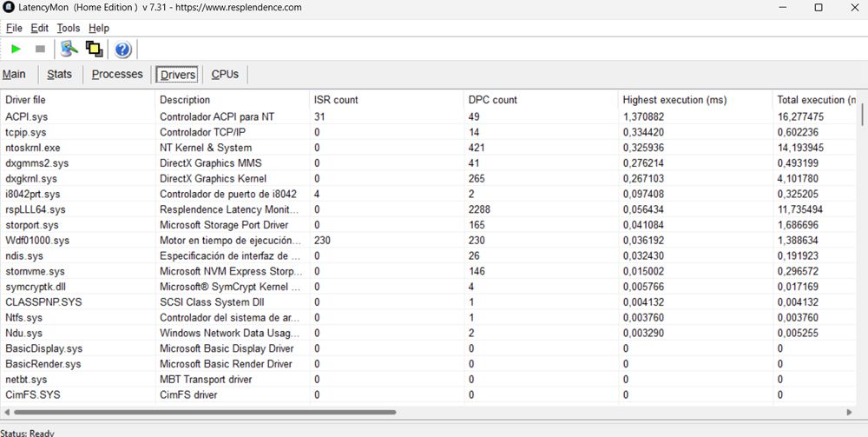Image resolution: width=868 pixels, height=437 pixels.
Task: Click the Controlador TCP/IP description cell
Action: [202, 132]
